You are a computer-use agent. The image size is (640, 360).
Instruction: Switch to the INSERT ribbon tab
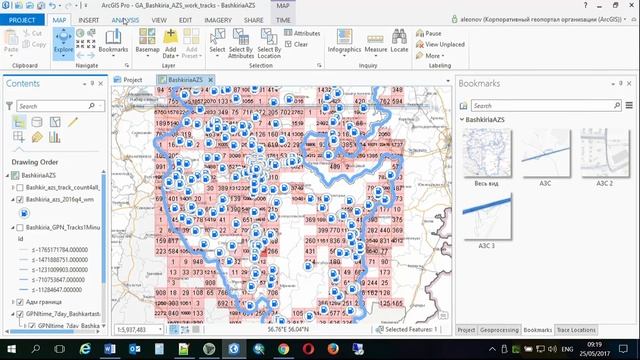(89, 20)
